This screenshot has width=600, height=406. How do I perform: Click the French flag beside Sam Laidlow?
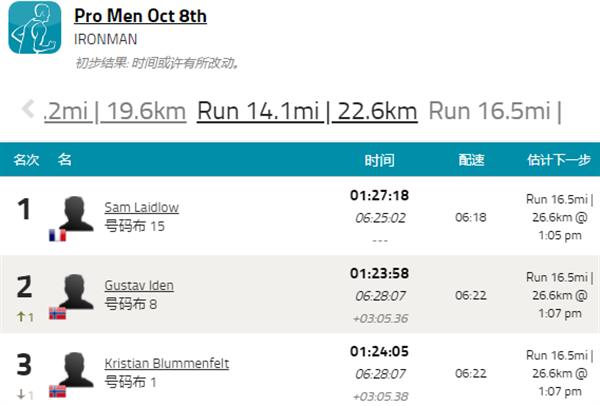pyautogui.click(x=57, y=235)
